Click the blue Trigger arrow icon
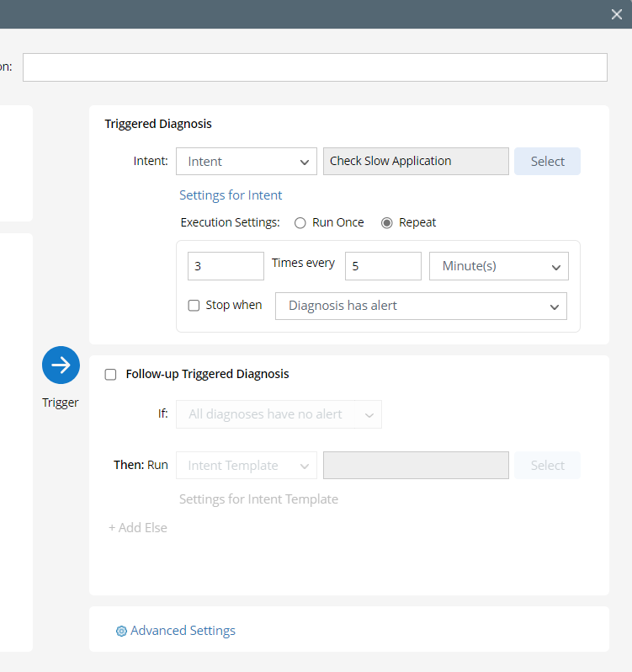Screen dimensions: 632x672 coord(61,365)
